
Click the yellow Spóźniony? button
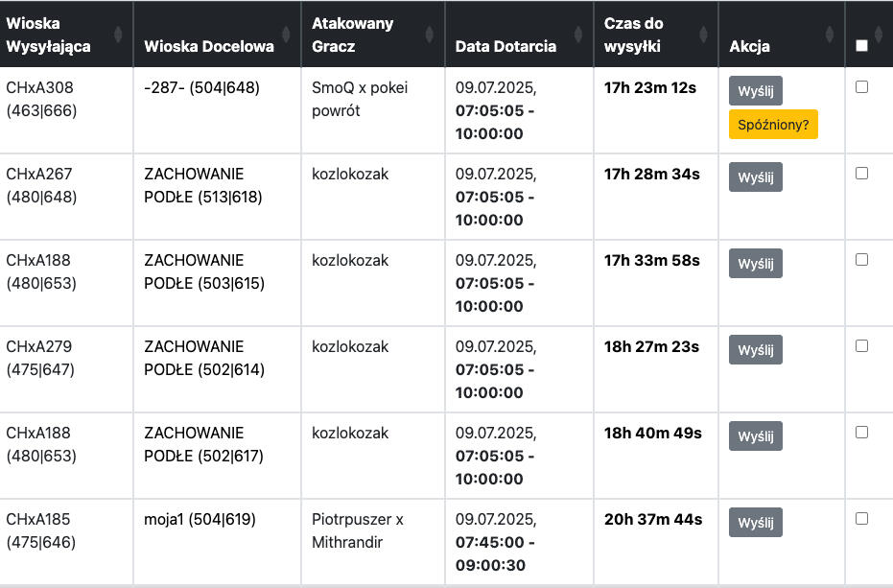click(773, 125)
